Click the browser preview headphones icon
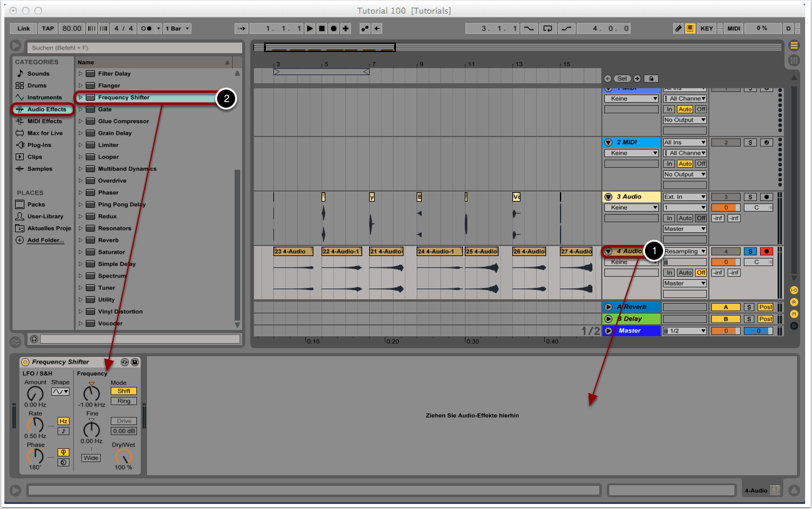 click(34, 339)
